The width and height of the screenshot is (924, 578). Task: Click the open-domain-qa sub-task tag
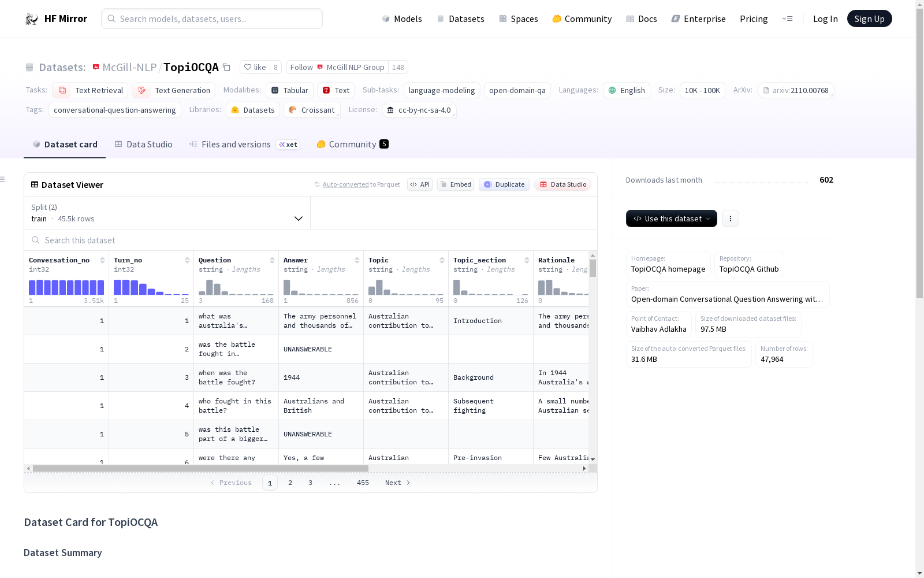point(517,90)
